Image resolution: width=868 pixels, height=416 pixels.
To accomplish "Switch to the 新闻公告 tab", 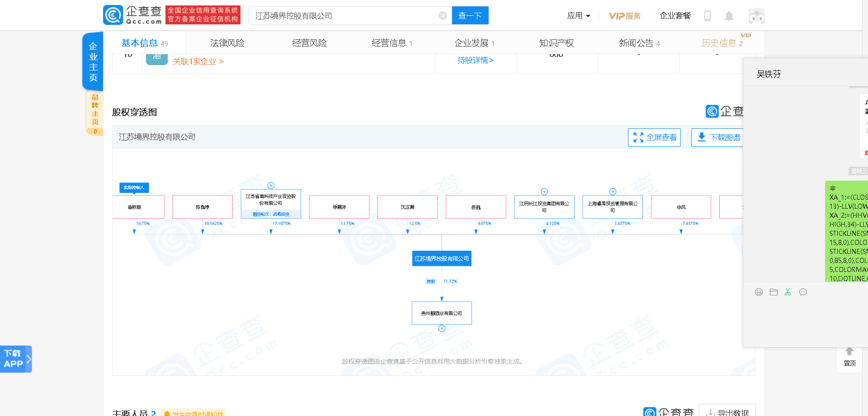I will point(639,43).
